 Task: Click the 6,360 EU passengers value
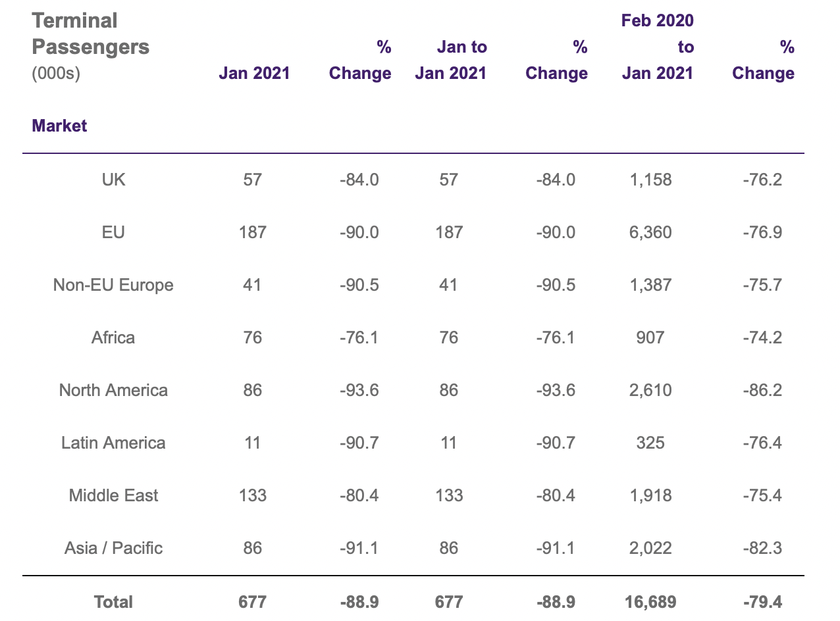(650, 232)
